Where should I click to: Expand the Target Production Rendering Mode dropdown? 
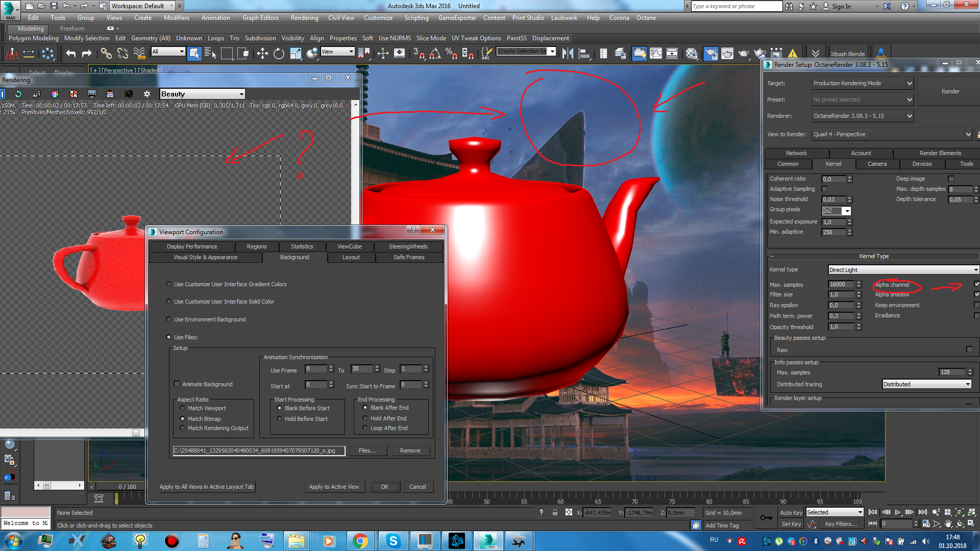(862, 83)
